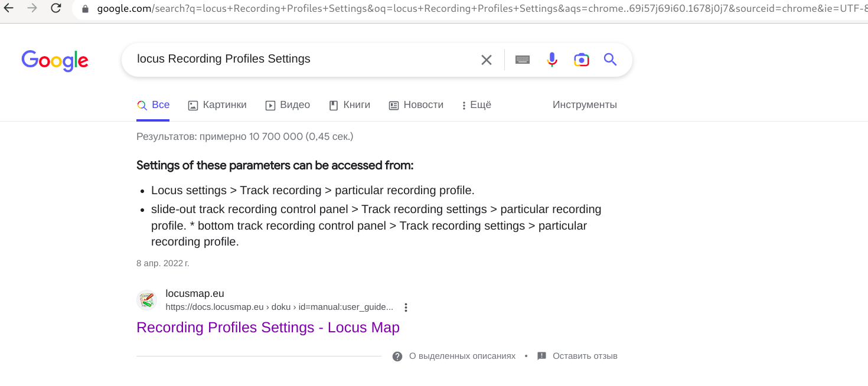The height and width of the screenshot is (386, 868).
Task: Expand the Ещё more options menu
Action: [x=477, y=105]
